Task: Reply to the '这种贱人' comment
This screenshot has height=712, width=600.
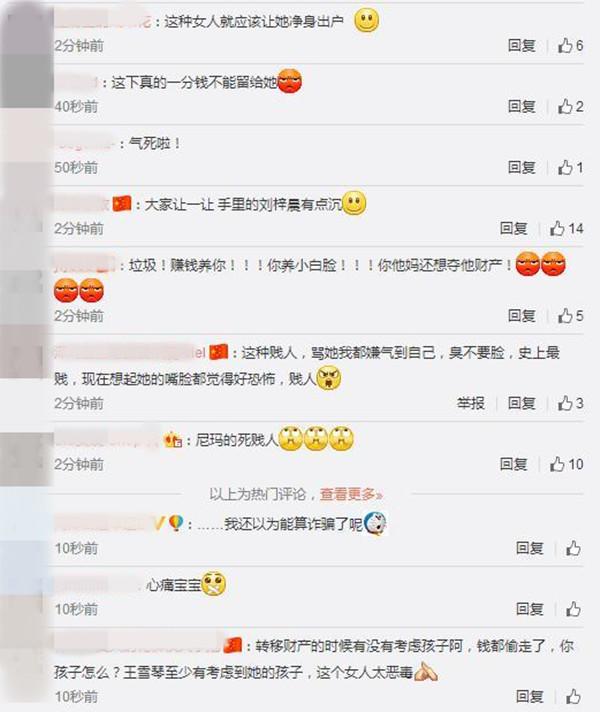Action: (x=521, y=403)
